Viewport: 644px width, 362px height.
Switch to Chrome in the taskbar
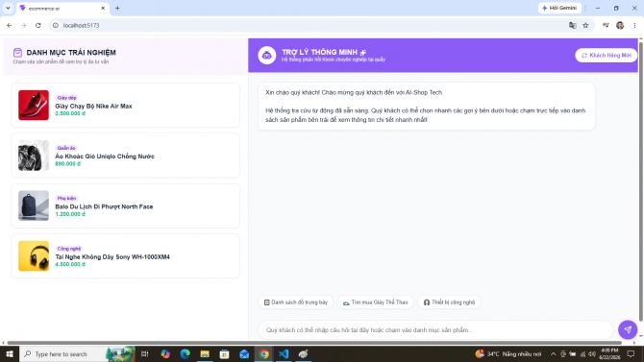point(263,353)
